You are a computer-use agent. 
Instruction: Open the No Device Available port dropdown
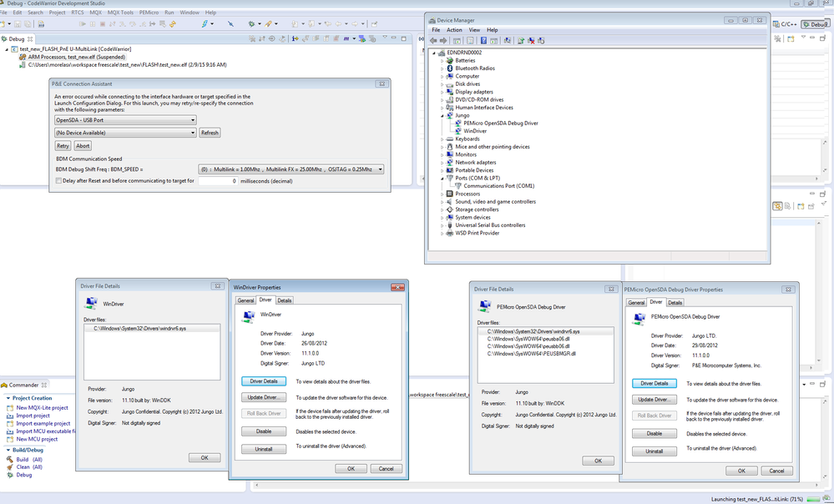click(x=125, y=133)
